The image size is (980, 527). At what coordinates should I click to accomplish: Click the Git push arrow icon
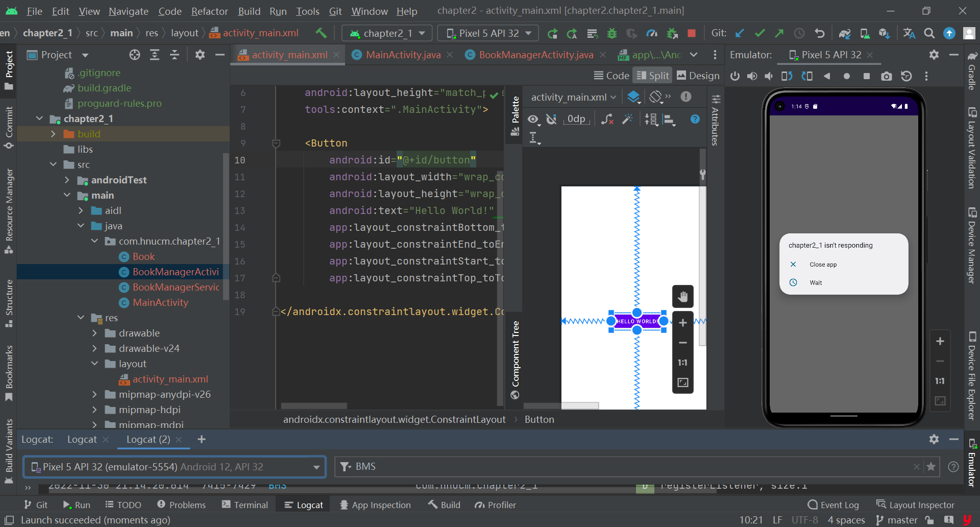779,33
